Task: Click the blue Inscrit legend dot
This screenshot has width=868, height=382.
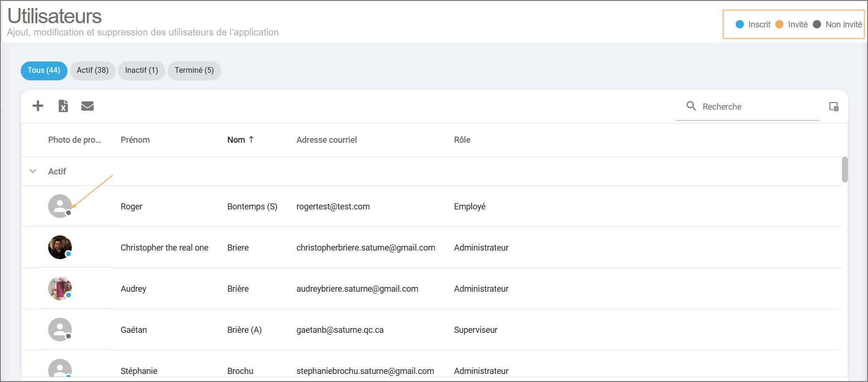Action: coord(740,25)
